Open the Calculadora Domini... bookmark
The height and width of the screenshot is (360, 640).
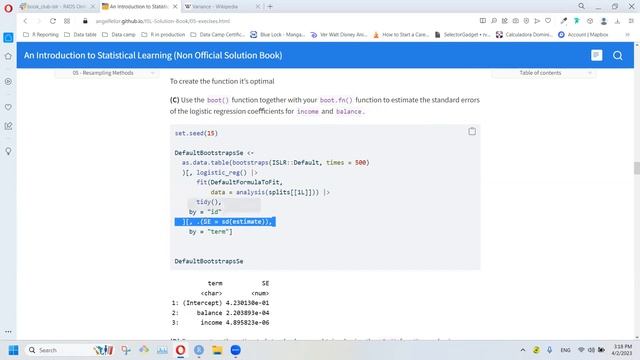(x=524, y=35)
